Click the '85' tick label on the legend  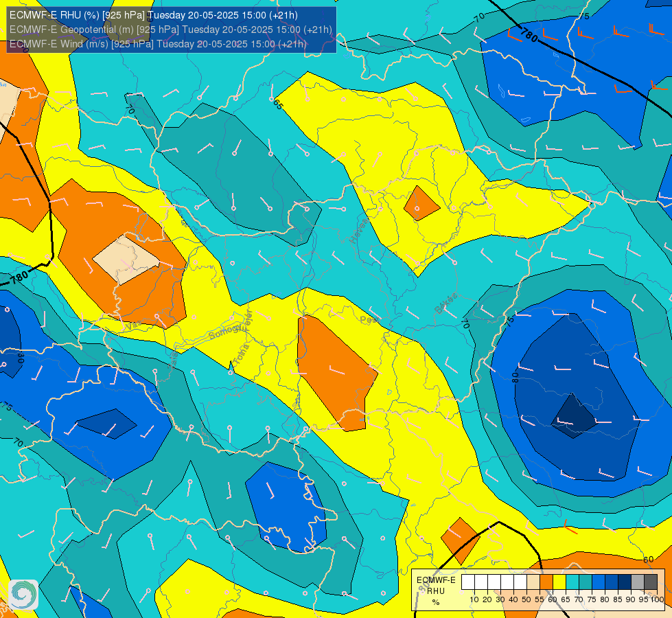coord(618,599)
